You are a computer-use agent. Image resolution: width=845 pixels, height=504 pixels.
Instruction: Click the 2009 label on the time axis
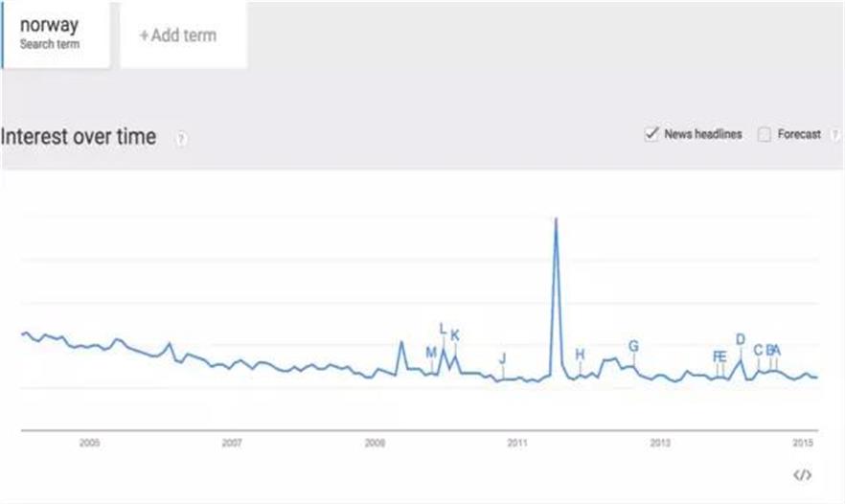[x=375, y=443]
